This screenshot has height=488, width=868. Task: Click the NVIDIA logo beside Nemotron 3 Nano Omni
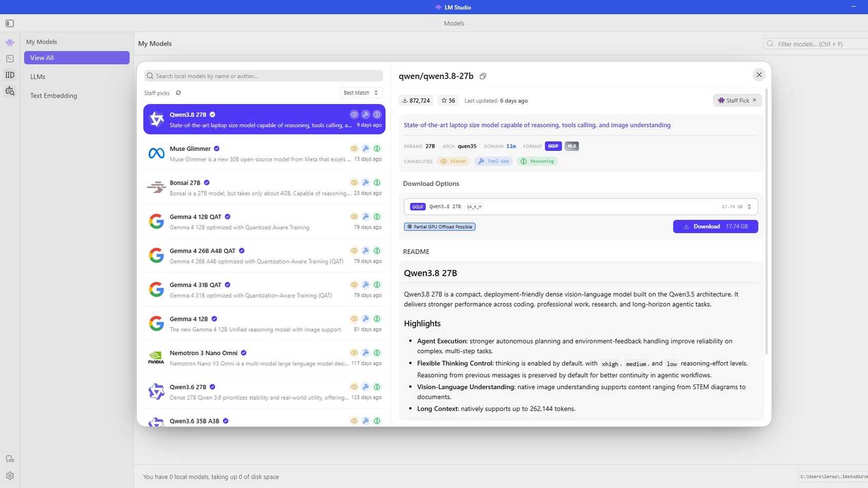pos(156,358)
